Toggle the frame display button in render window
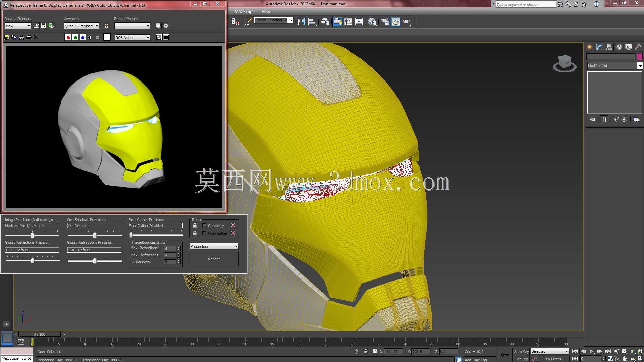This screenshot has width=644, height=362. (166, 37)
